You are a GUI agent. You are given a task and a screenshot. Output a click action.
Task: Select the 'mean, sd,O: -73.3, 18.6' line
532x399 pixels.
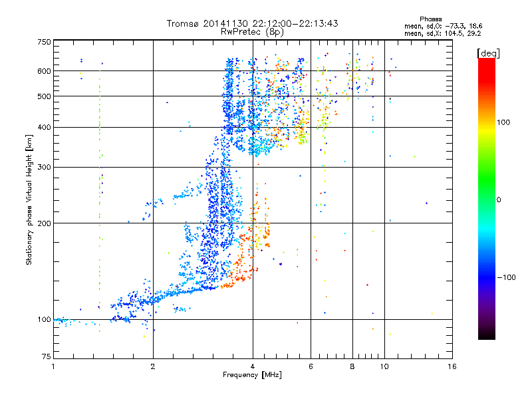(x=443, y=26)
